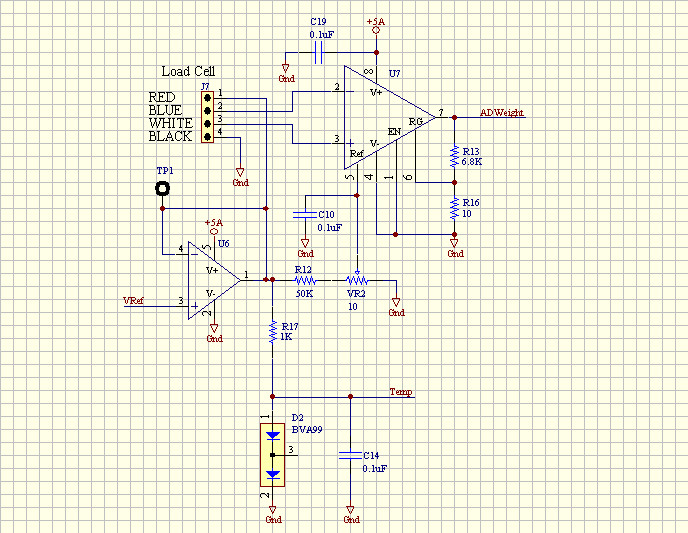The height and width of the screenshot is (533, 688).
Task: Click the VR2 potentiometer symbol
Action: pos(354,281)
